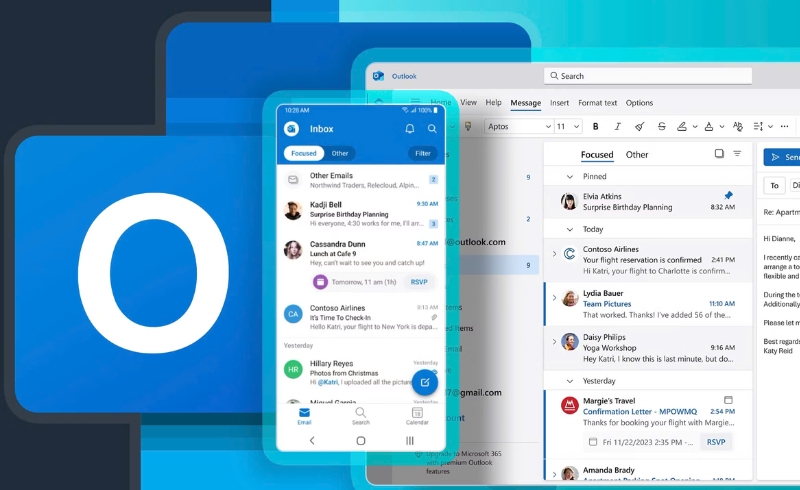The height and width of the screenshot is (490, 800).
Task: Tap RSVP on Cassandra Dunn's lunch invite
Action: (419, 282)
